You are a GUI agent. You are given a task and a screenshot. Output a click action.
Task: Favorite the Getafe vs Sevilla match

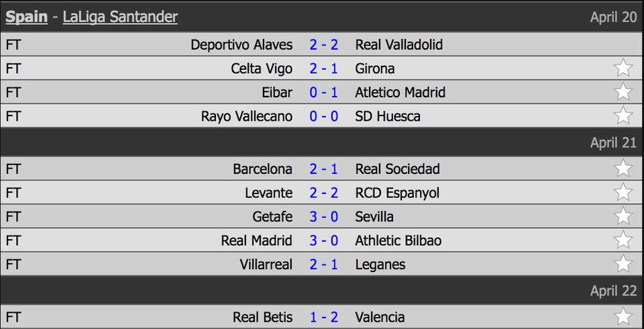click(623, 216)
